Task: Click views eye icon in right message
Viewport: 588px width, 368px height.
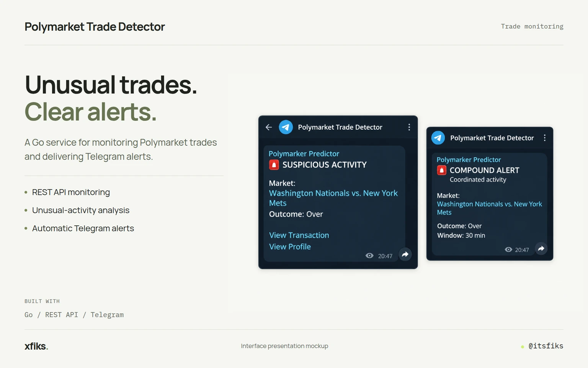Action: click(508, 250)
